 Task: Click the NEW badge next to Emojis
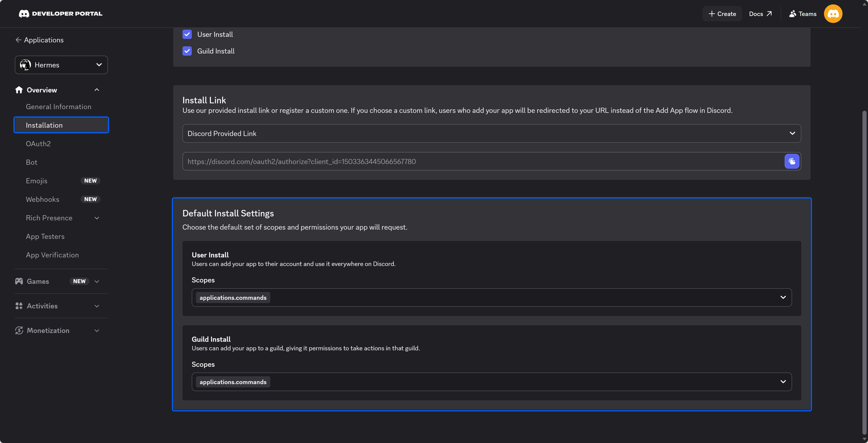click(90, 181)
